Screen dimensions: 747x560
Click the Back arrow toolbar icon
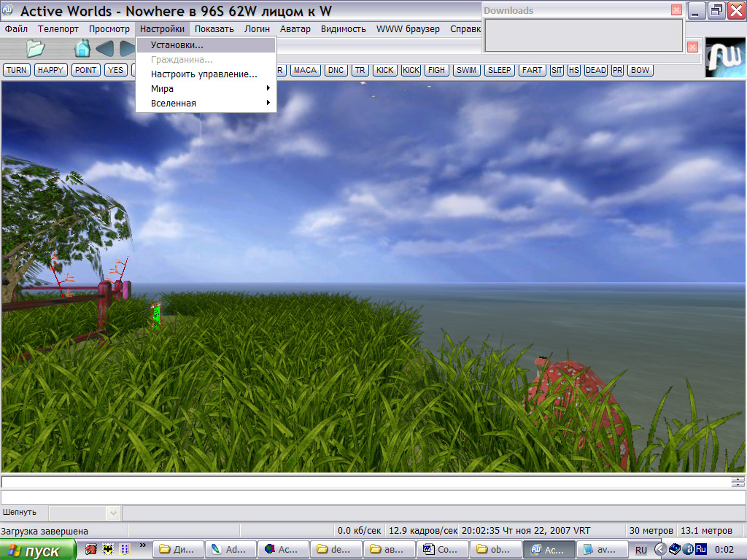pos(105,48)
